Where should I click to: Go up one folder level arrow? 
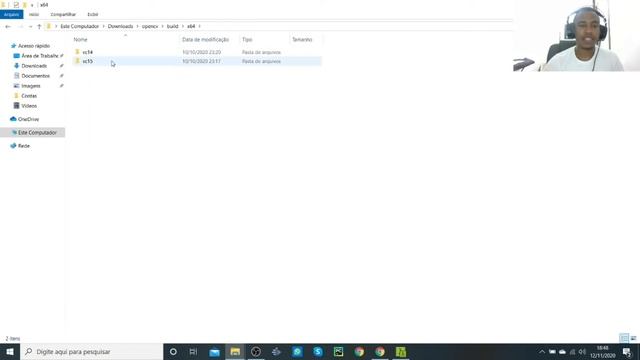click(39, 27)
